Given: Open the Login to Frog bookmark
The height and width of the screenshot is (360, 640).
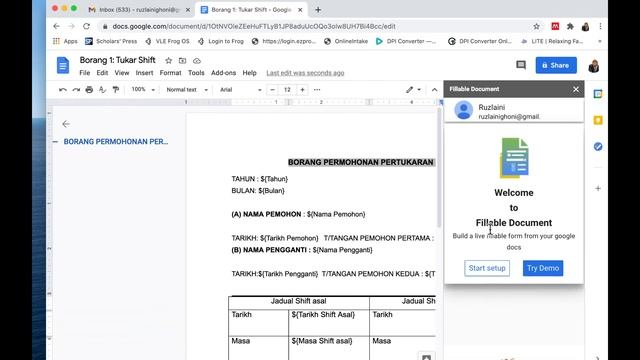Looking at the screenshot, I should click(220, 41).
